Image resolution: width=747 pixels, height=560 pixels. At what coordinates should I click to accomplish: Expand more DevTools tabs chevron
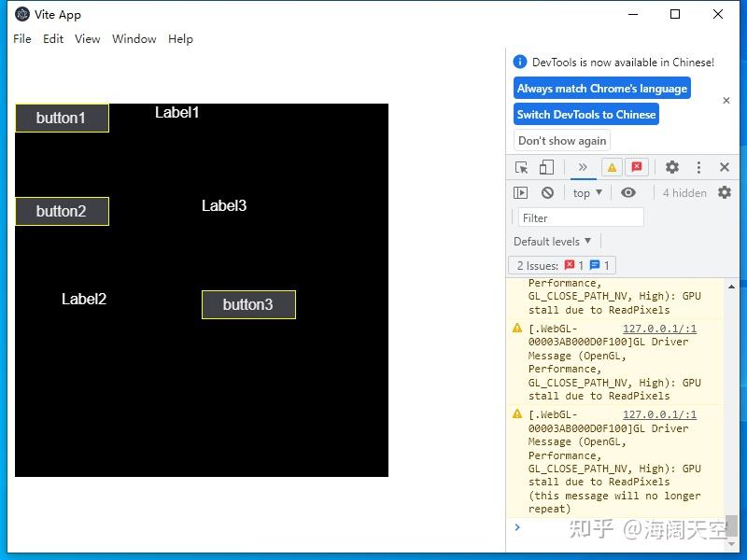click(582, 167)
